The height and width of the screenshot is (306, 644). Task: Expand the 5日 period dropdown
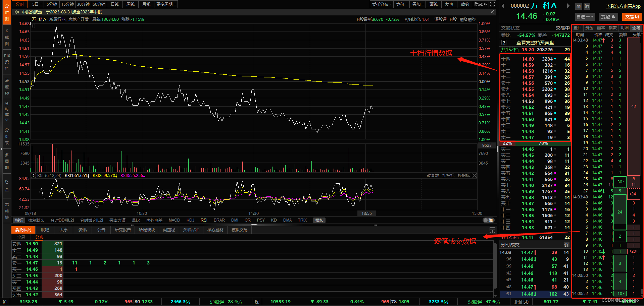pos(37,4)
